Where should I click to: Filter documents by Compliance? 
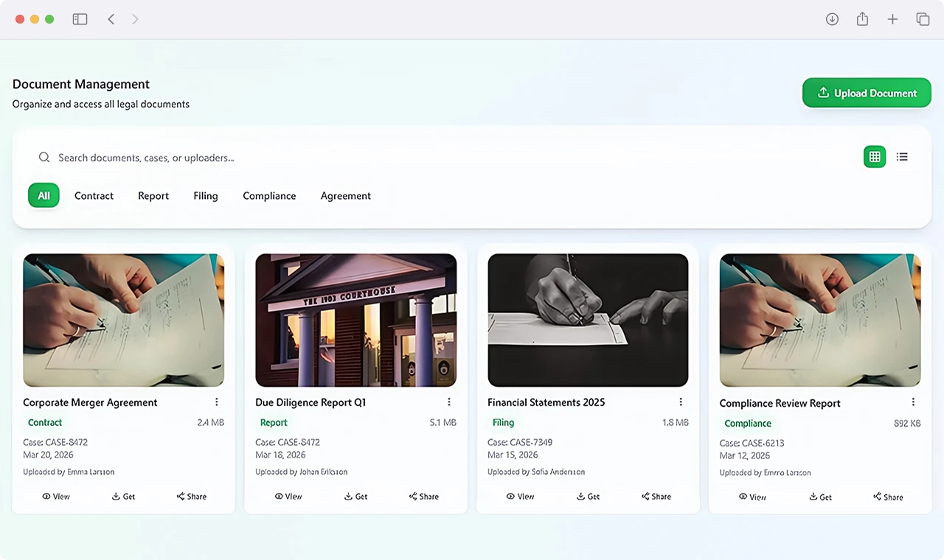(x=269, y=195)
